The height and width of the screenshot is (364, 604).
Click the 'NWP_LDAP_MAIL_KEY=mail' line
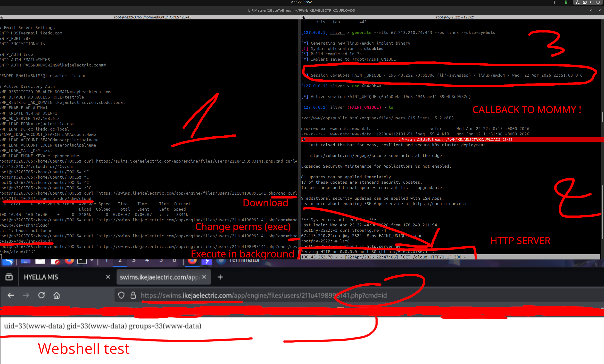[26, 150]
